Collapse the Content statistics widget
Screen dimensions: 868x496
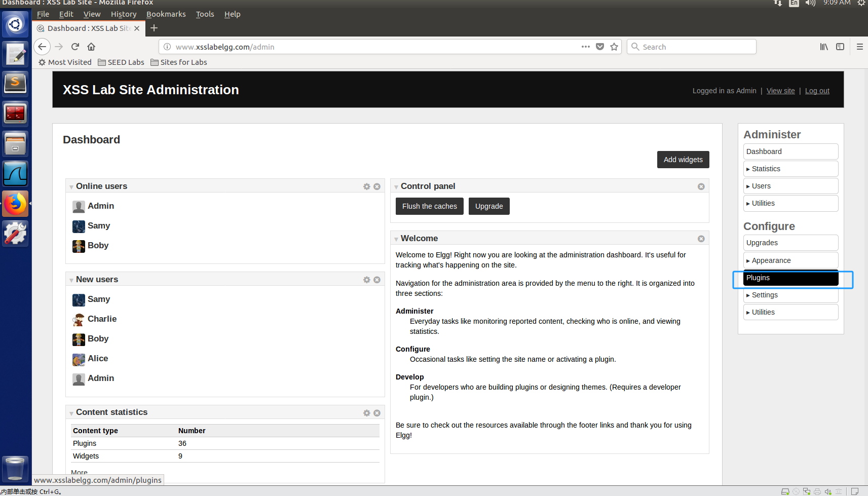pyautogui.click(x=71, y=413)
